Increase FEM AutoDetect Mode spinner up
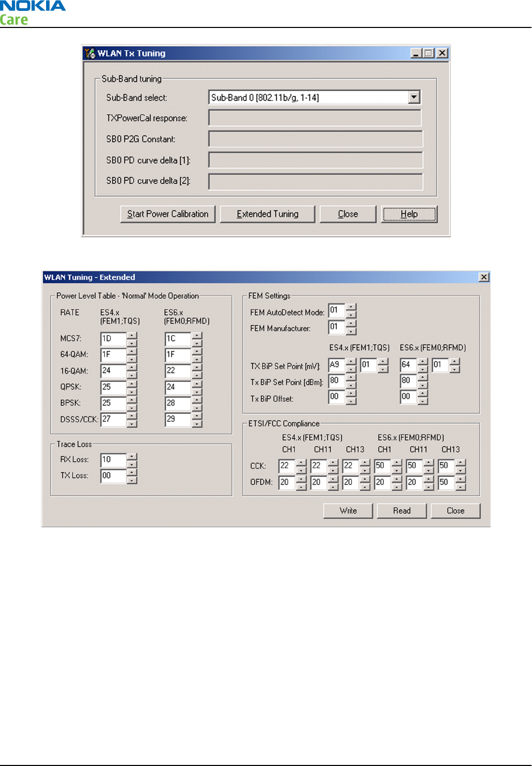Screen dimensions: 532x766 (351, 308)
